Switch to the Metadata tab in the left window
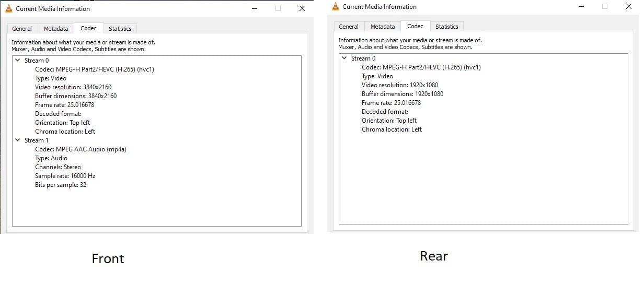 (x=55, y=29)
